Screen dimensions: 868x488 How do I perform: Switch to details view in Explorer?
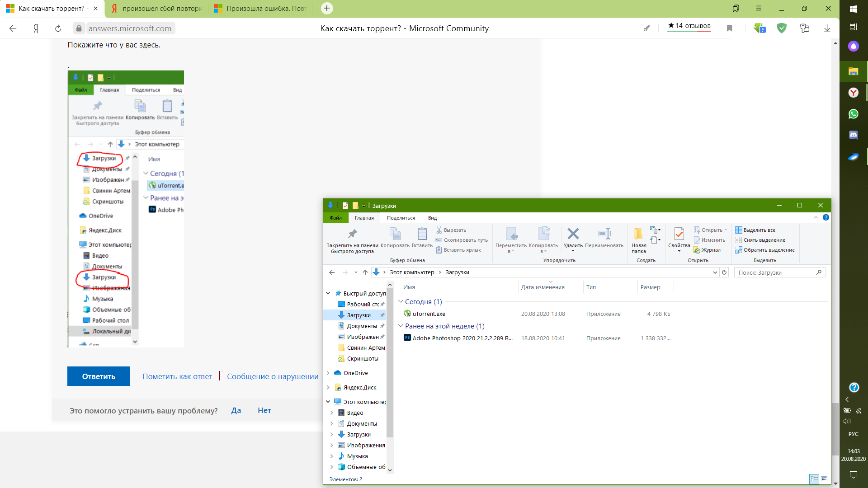(x=814, y=479)
